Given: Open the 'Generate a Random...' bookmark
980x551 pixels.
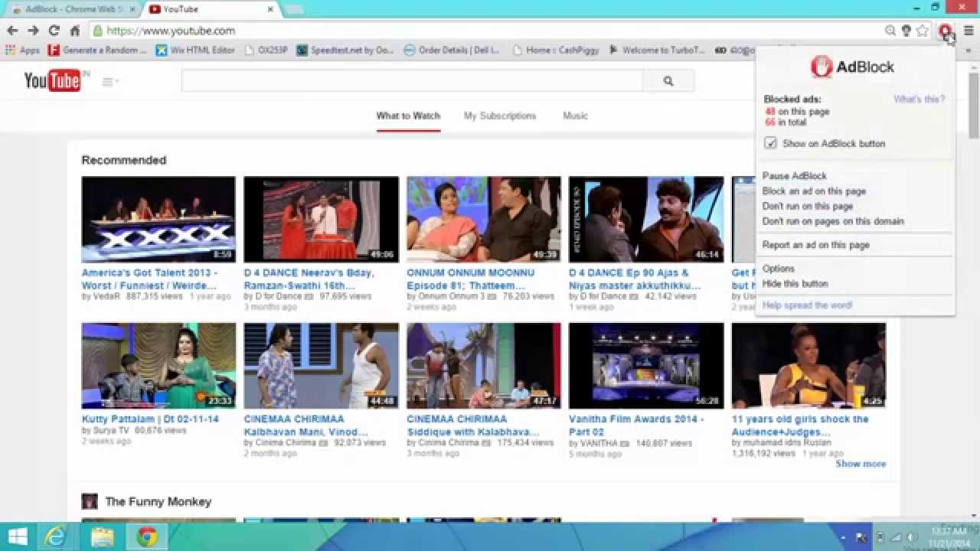Looking at the screenshot, I should pyautogui.click(x=97, y=51).
